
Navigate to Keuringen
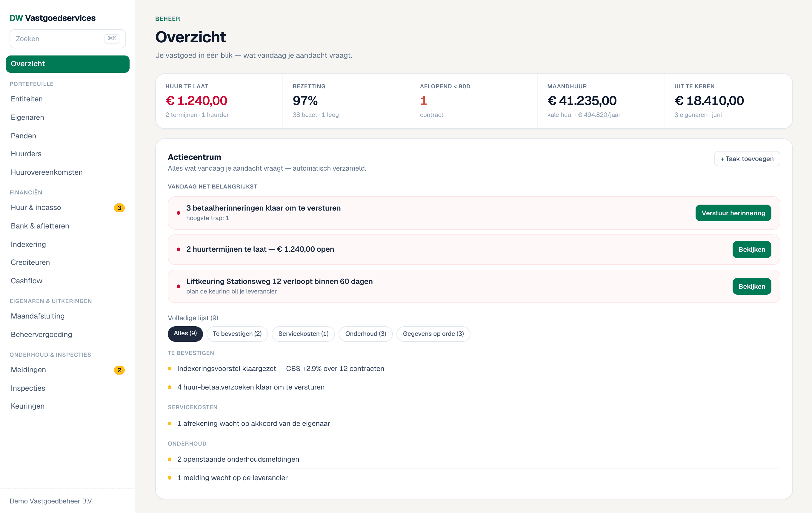coord(67,406)
